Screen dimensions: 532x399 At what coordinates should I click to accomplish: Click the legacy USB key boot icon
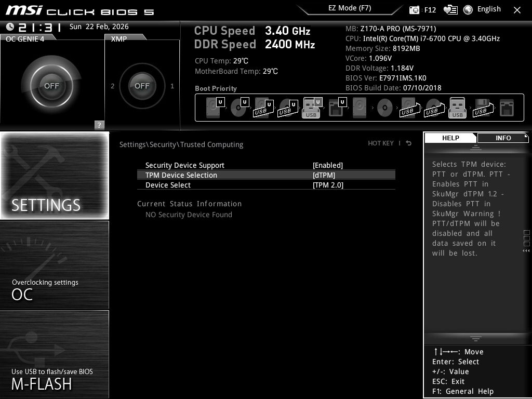coord(457,108)
